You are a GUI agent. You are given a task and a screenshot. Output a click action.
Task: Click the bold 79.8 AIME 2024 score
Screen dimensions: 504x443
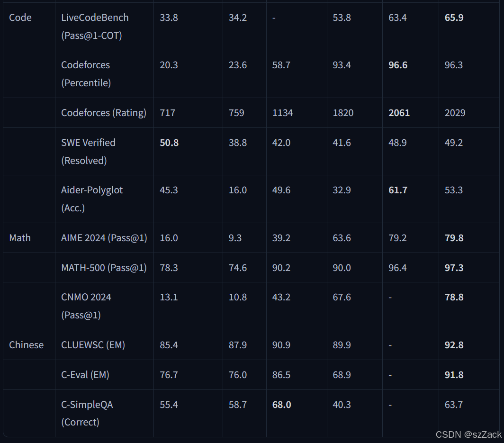pos(454,237)
